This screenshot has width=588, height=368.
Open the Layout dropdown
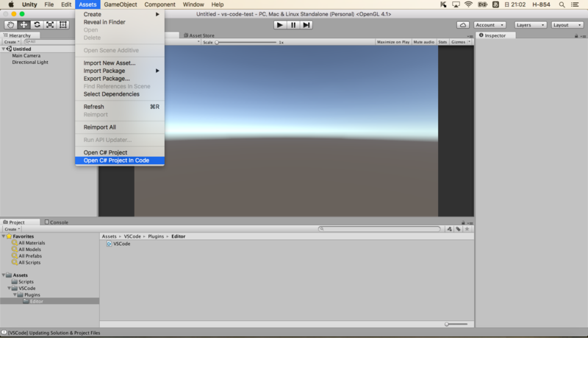[567, 25]
